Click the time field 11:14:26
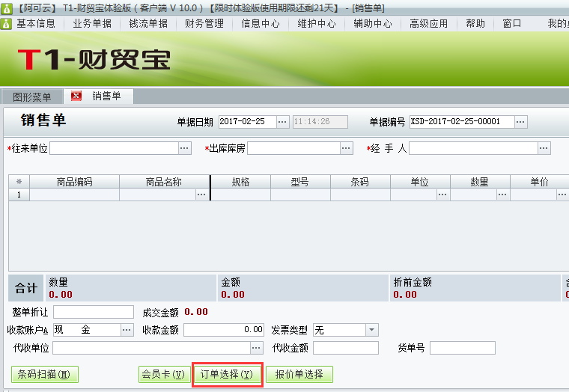The height and width of the screenshot is (392, 569). click(320, 122)
